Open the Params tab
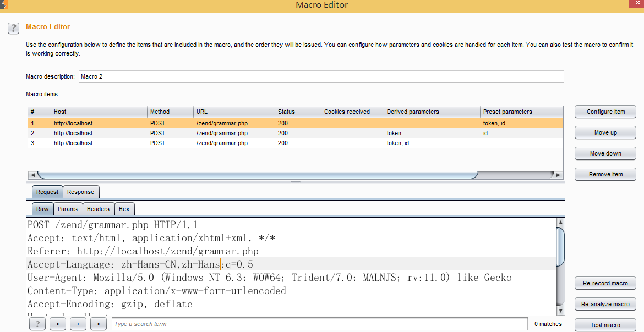Viewport: 644px width, 332px height. tap(68, 209)
